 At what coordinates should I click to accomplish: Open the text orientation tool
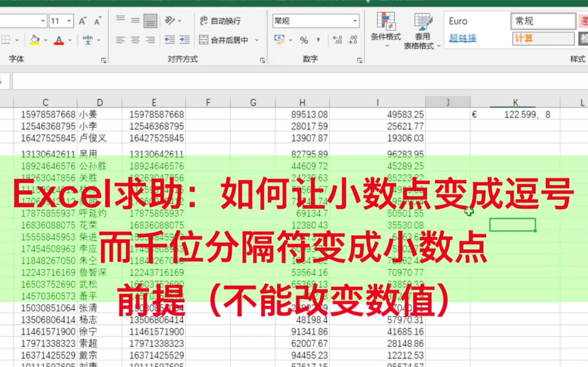pyautogui.click(x=169, y=21)
